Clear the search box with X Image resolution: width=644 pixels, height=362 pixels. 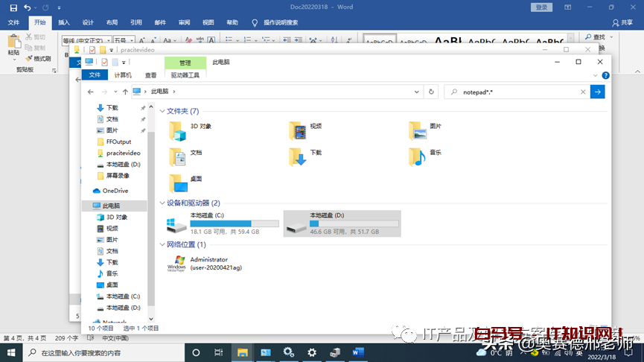(583, 92)
